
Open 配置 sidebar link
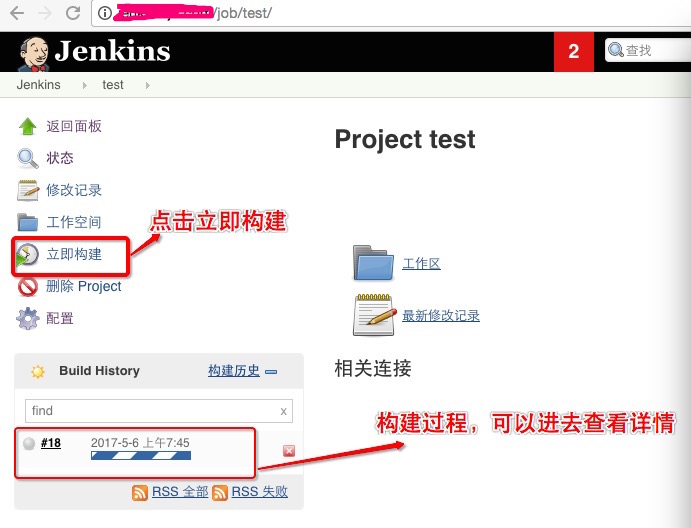click(x=60, y=318)
